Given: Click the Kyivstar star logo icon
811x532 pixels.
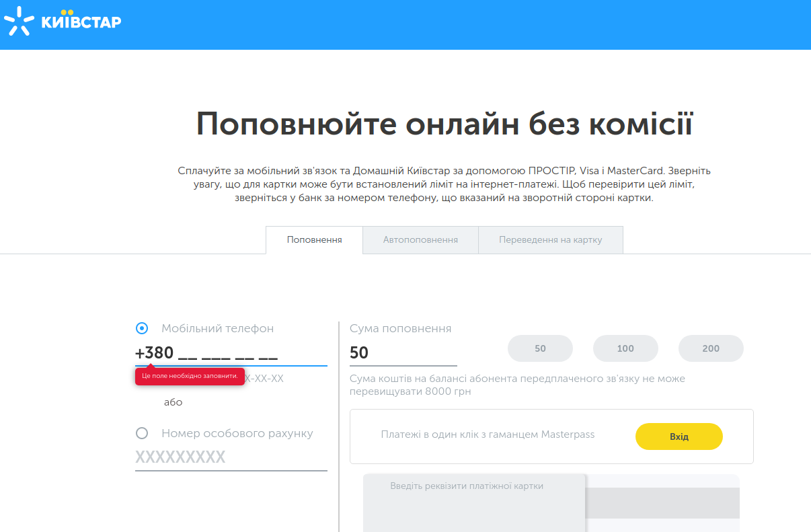Looking at the screenshot, I should pos(19,21).
